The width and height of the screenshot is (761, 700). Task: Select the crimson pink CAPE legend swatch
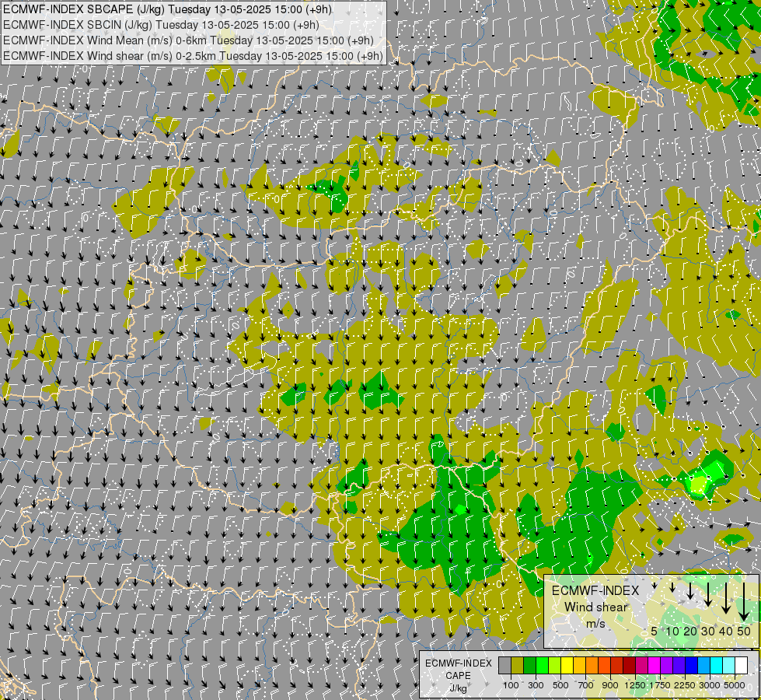(x=642, y=666)
